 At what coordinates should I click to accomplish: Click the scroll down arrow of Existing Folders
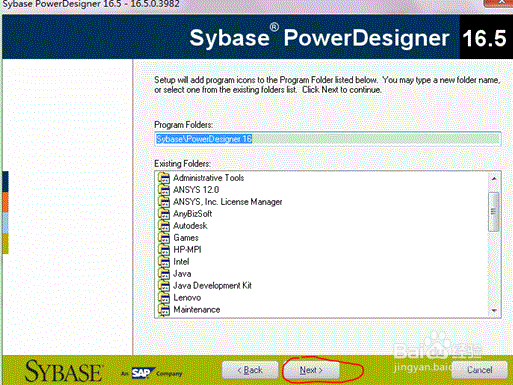(494, 310)
